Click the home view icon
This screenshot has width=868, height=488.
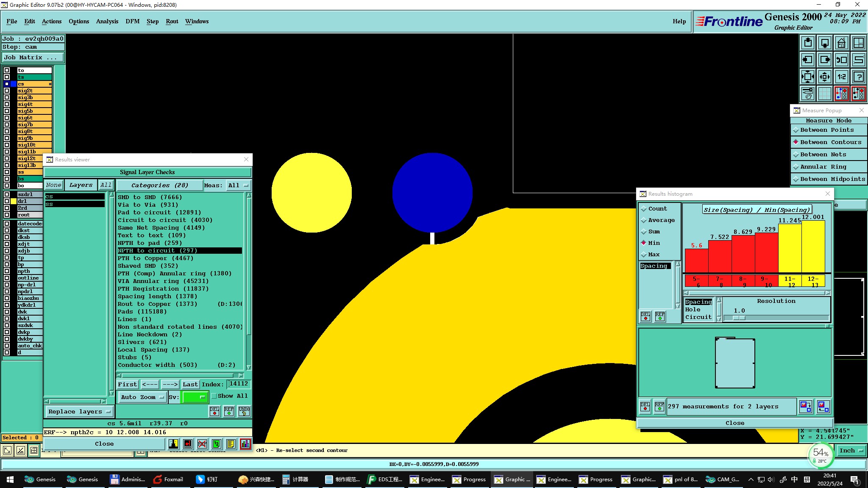(841, 43)
